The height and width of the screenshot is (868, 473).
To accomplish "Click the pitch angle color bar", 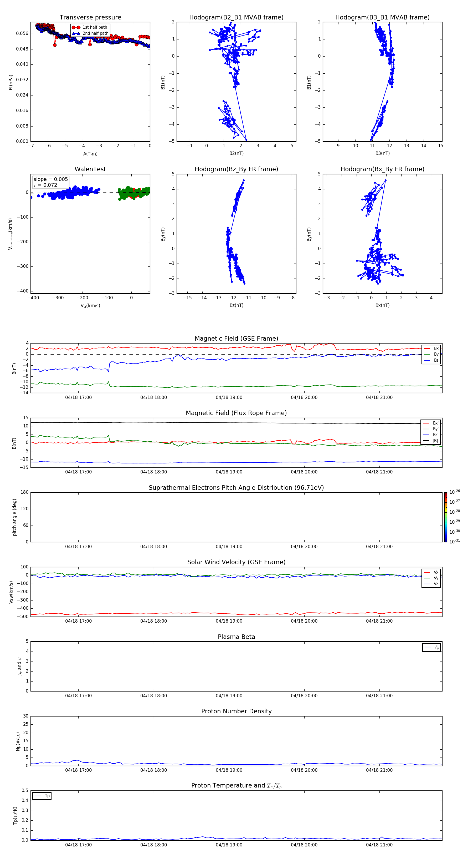I will (x=446, y=517).
